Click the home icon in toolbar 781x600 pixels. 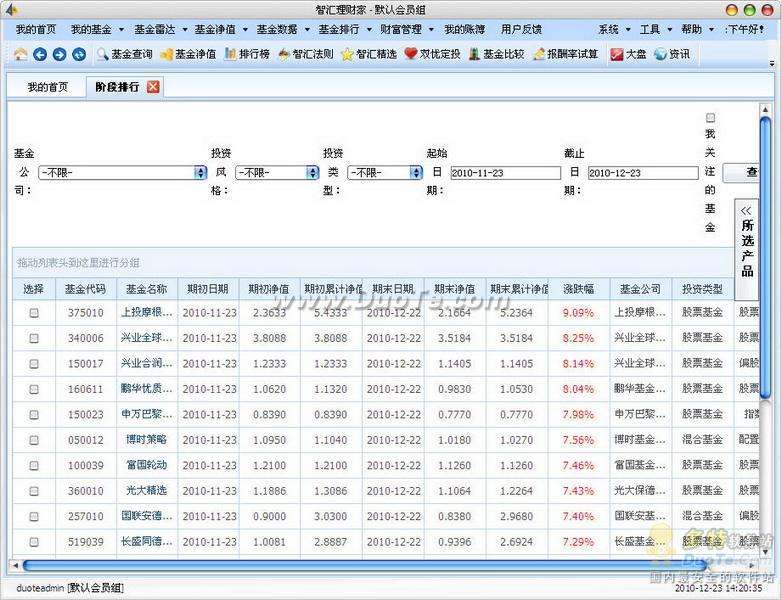[x=21, y=54]
